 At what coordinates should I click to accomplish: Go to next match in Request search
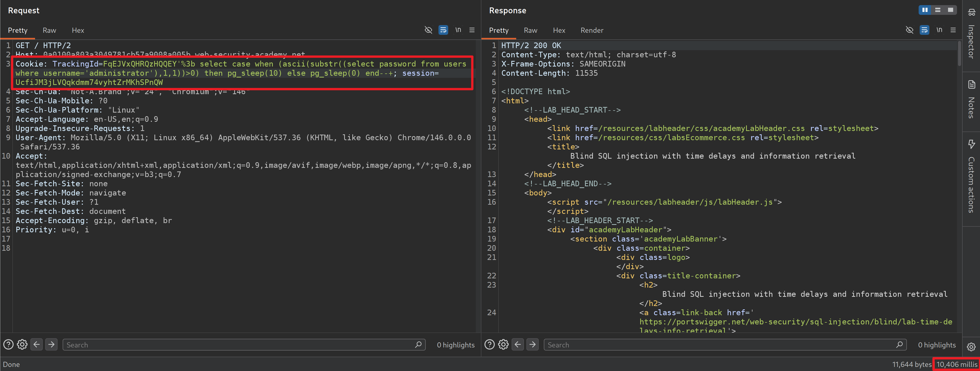point(51,344)
